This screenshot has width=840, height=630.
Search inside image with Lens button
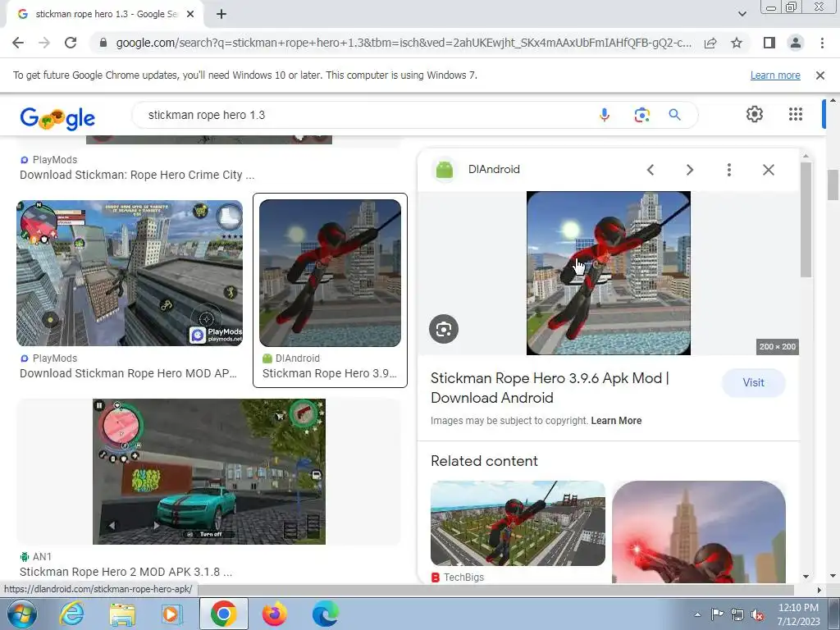444,329
